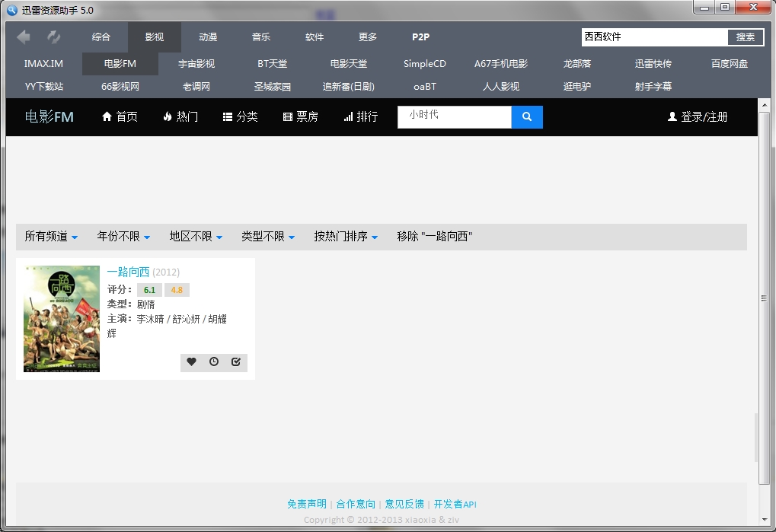Open the 更多 tab

pyautogui.click(x=368, y=37)
